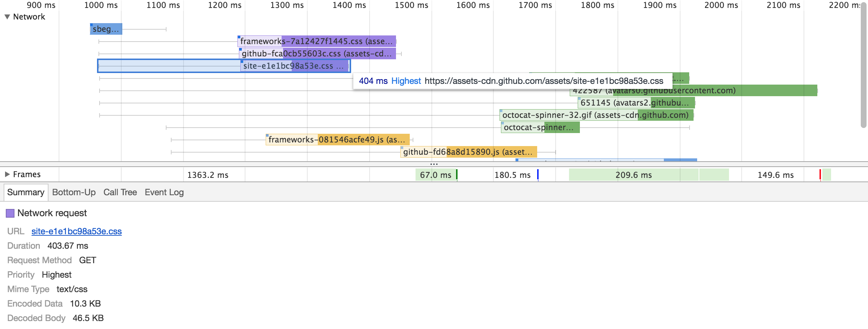Select the Event Log tab
The width and height of the screenshot is (868, 329).
click(x=164, y=192)
